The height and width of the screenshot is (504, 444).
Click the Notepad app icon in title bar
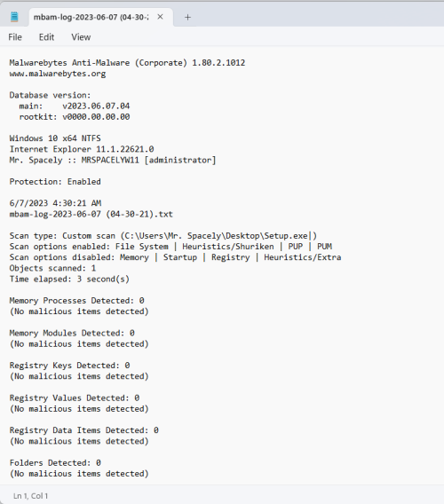[14, 17]
